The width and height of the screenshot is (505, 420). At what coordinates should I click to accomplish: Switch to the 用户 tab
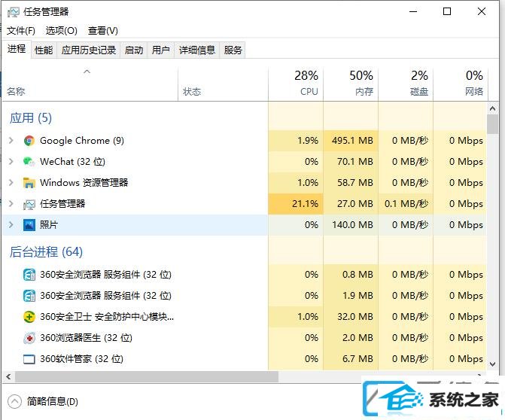click(161, 50)
